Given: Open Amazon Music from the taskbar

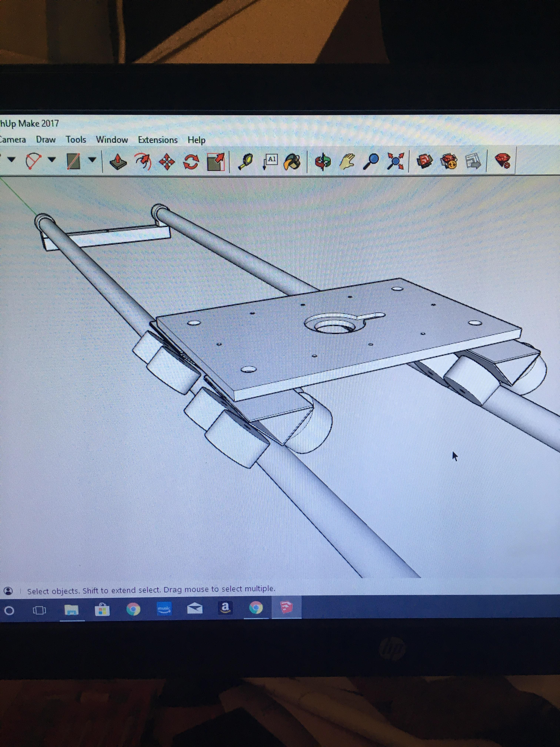Looking at the screenshot, I should tap(164, 609).
